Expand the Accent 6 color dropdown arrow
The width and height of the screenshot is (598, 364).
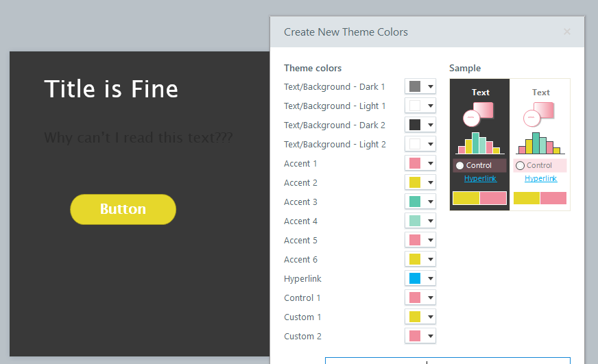coord(430,260)
